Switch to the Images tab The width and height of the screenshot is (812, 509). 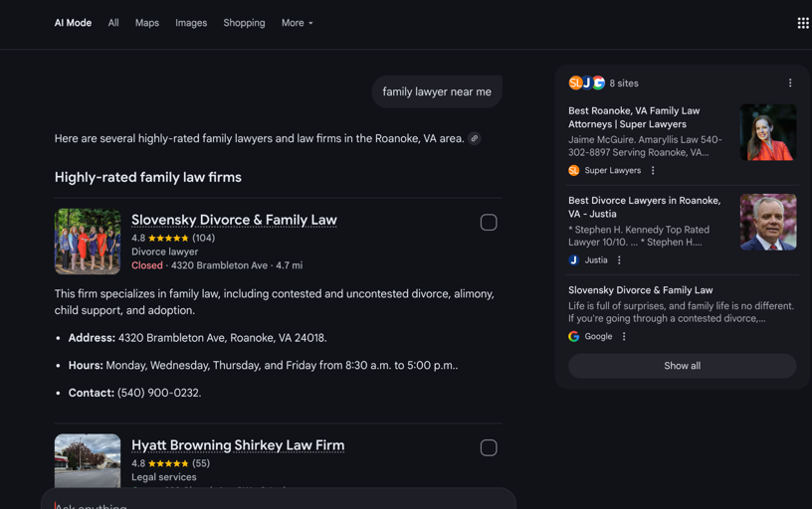coord(191,23)
